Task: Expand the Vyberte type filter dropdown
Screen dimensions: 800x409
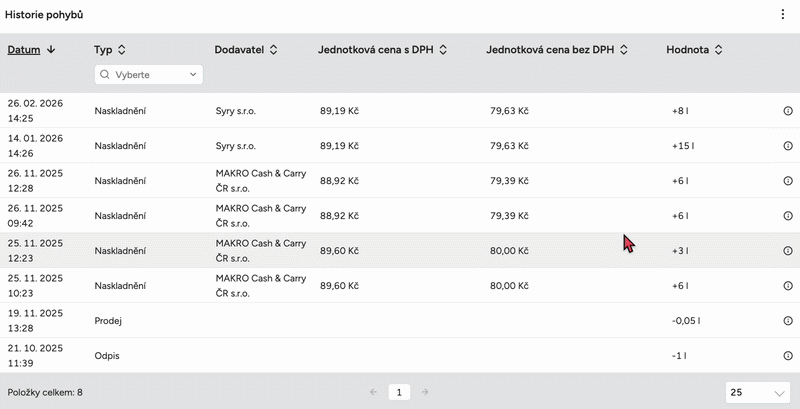Action: tap(148, 74)
